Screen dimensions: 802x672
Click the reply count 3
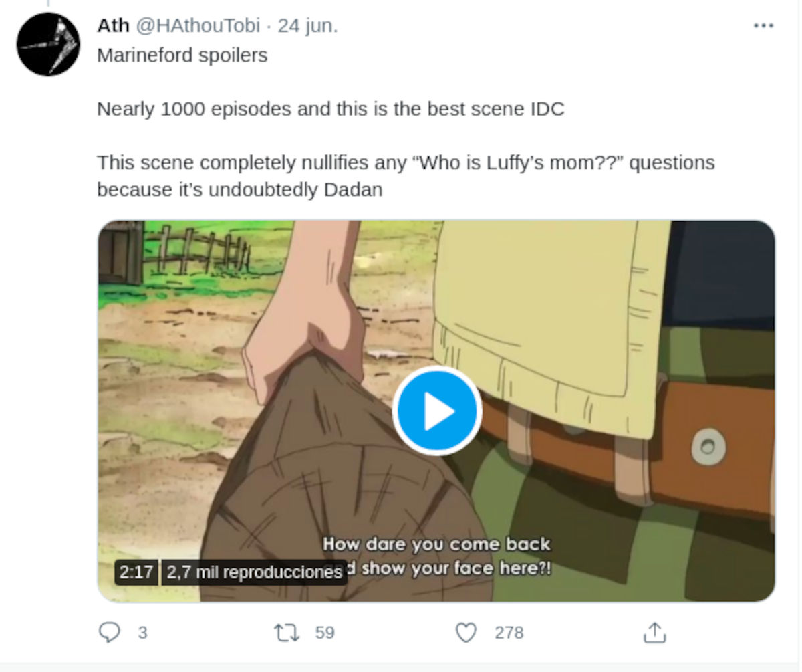[x=142, y=633]
